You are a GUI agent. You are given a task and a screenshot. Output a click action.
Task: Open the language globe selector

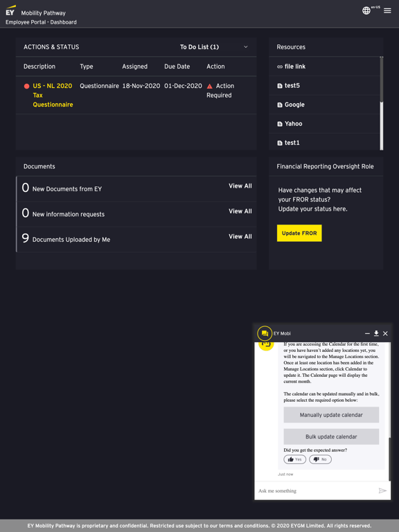[366, 10]
